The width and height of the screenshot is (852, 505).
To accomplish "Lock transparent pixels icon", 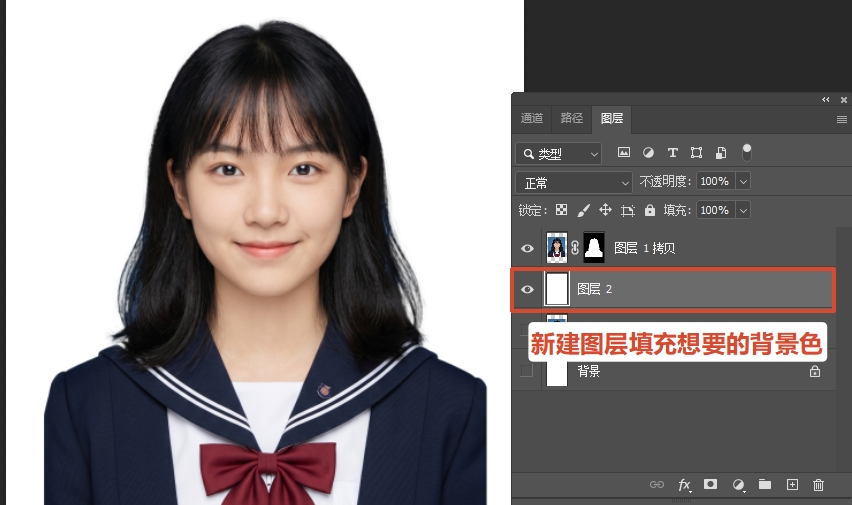I will 561,210.
